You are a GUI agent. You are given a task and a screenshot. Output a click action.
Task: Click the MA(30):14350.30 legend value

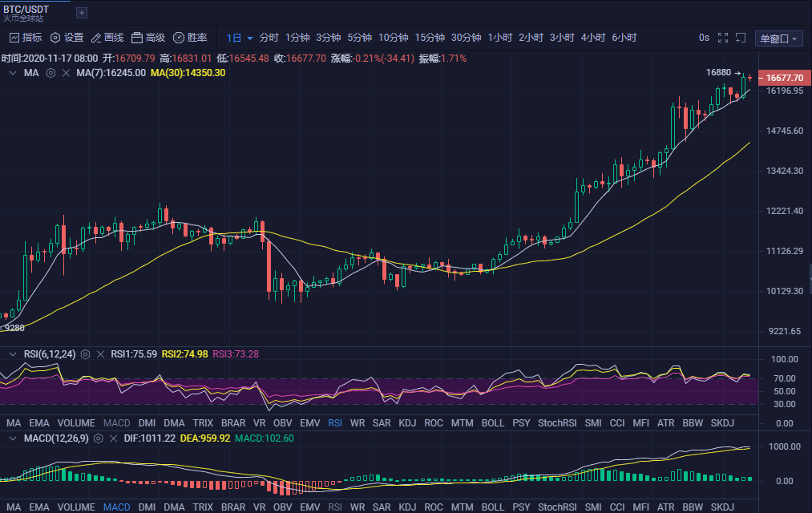(188, 73)
